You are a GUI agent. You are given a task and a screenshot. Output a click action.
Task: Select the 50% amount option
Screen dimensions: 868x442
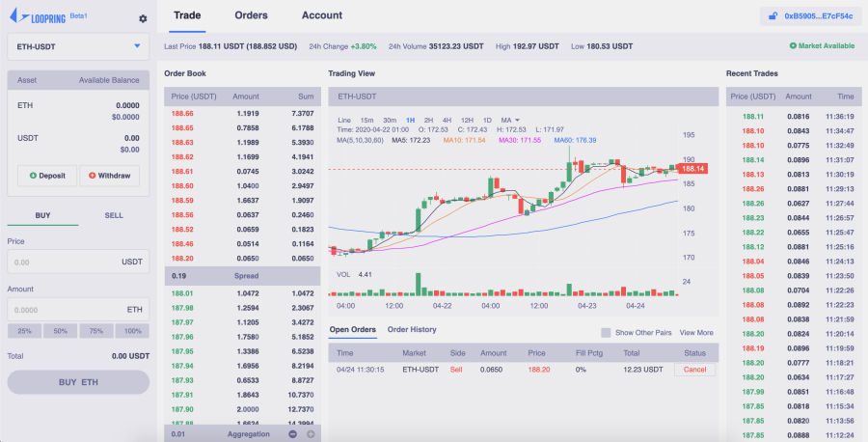click(x=61, y=331)
